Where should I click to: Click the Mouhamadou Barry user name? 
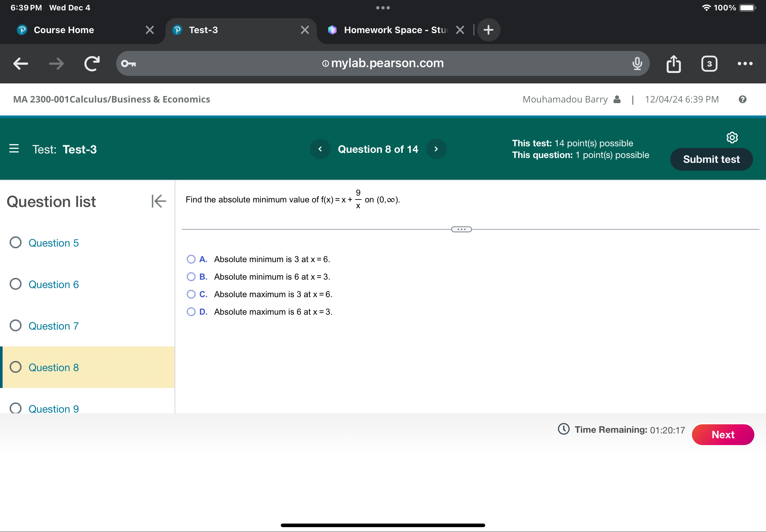click(565, 99)
